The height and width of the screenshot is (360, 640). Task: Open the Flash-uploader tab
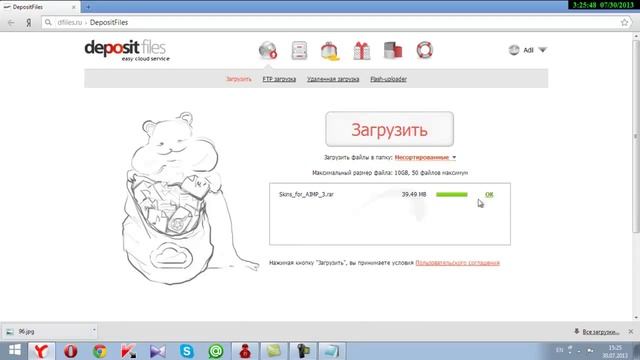[x=388, y=79]
